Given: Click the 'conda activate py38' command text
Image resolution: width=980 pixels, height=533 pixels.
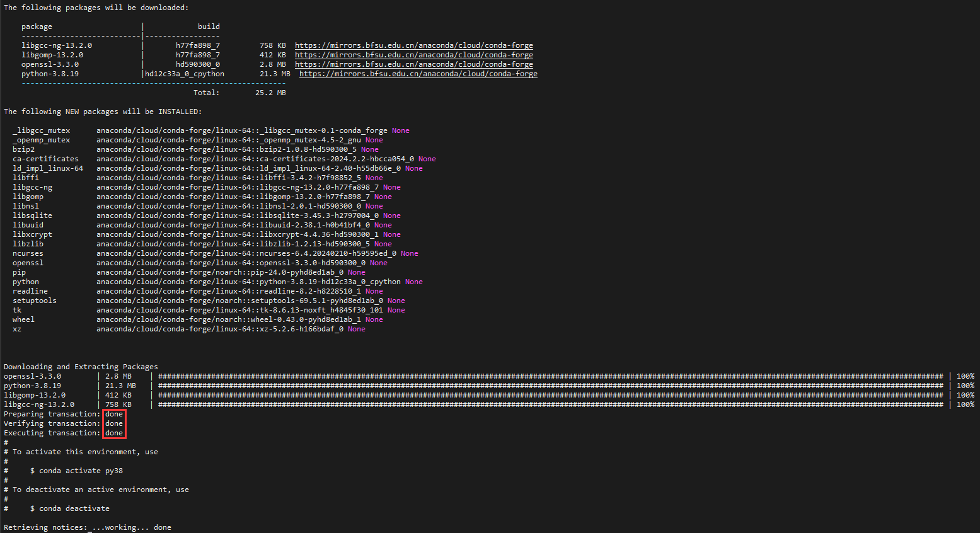Looking at the screenshot, I should point(81,471).
